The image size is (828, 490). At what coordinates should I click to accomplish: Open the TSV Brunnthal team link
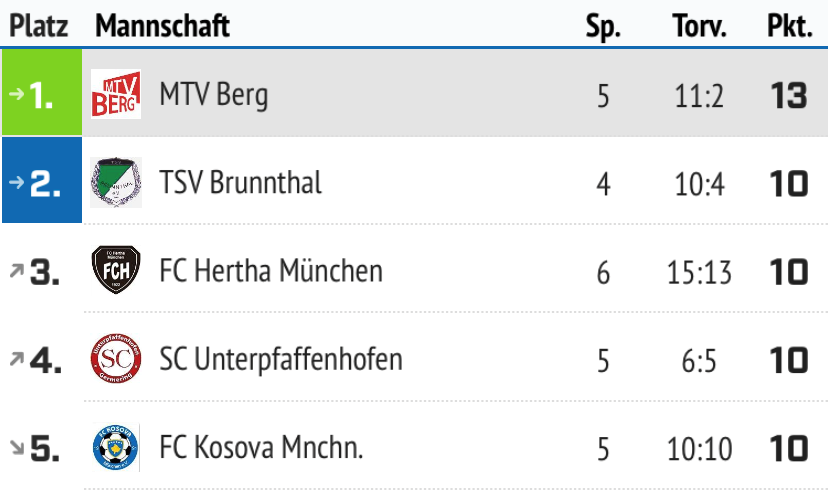pyautogui.click(x=240, y=184)
